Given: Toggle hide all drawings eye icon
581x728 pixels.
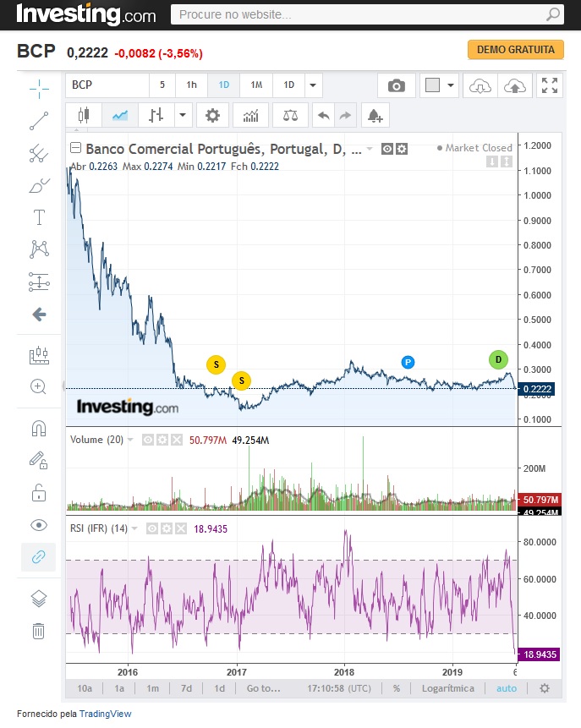Looking at the screenshot, I should [39, 525].
